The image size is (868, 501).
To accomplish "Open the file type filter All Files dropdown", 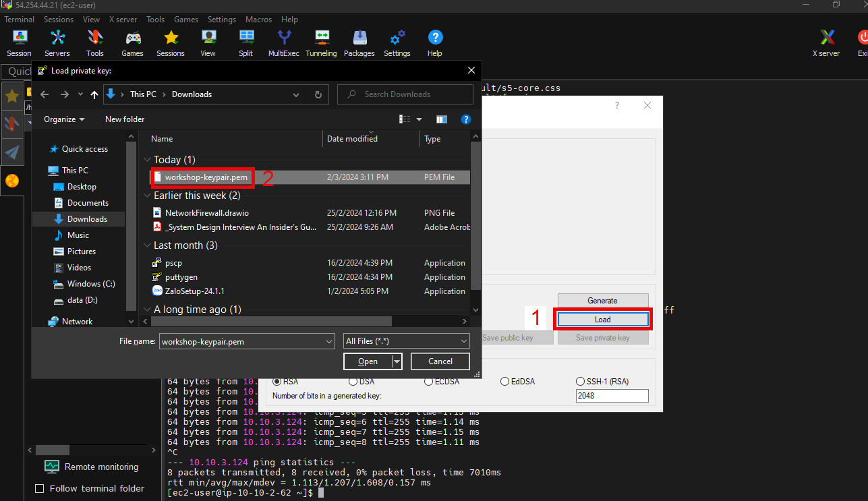I will [x=406, y=341].
